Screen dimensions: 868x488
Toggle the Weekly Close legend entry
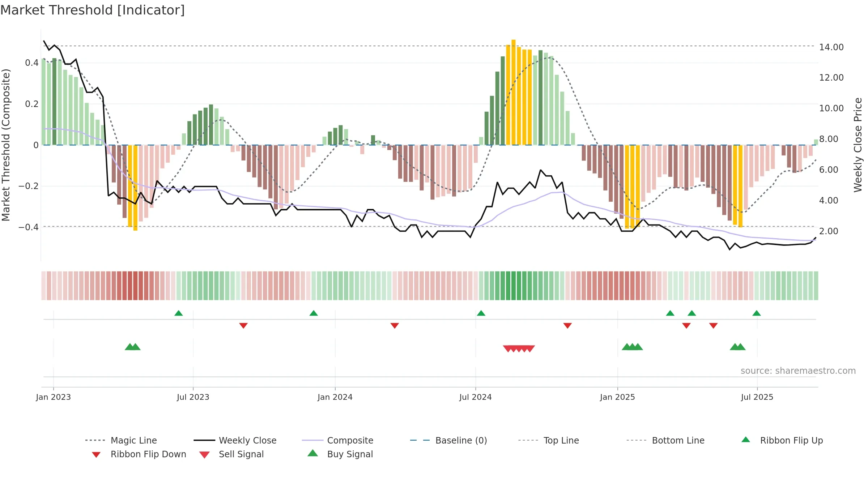point(235,440)
